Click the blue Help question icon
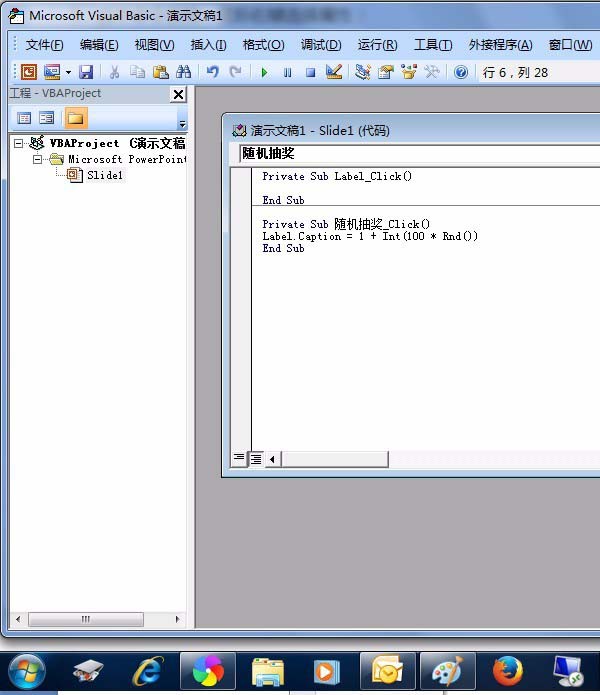Image resolution: width=600 pixels, height=695 pixels. coord(461,72)
